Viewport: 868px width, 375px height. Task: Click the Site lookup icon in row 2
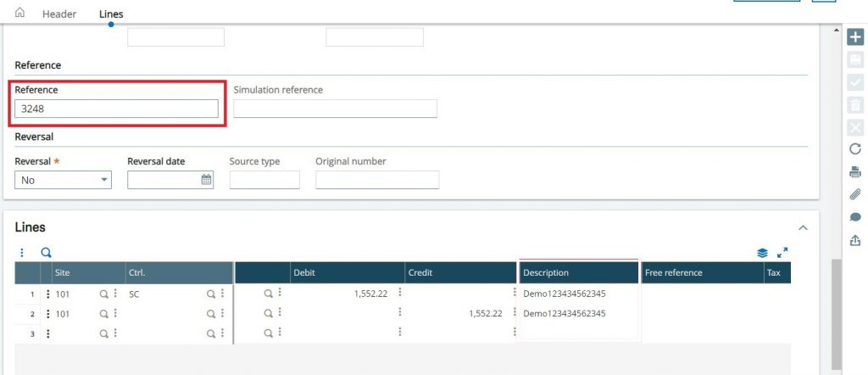103,314
